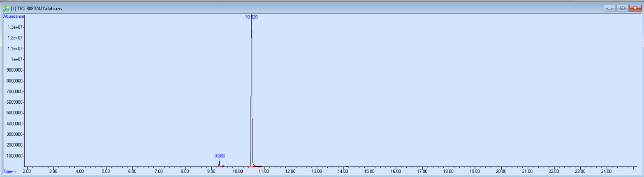Image resolution: width=644 pixels, height=177 pixels.
Task: Minimize the TIC 808974.D window
Action: coord(609,8)
